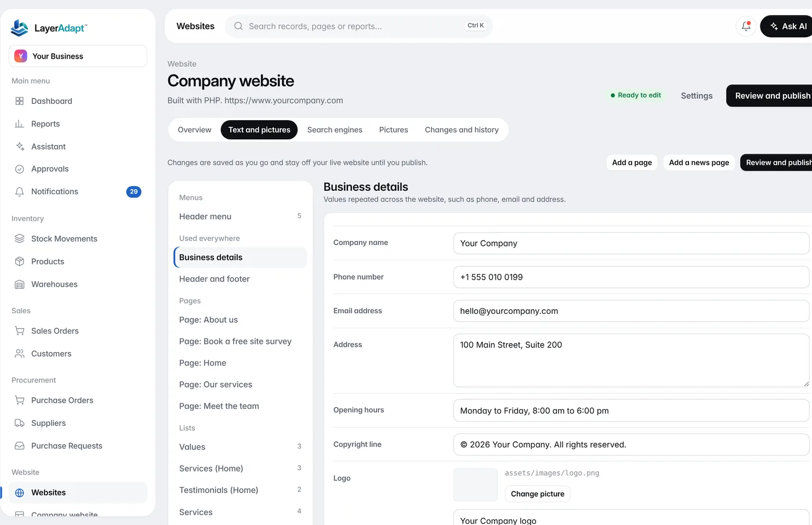Click the Add a page button
The width and height of the screenshot is (812, 525).
(x=632, y=162)
